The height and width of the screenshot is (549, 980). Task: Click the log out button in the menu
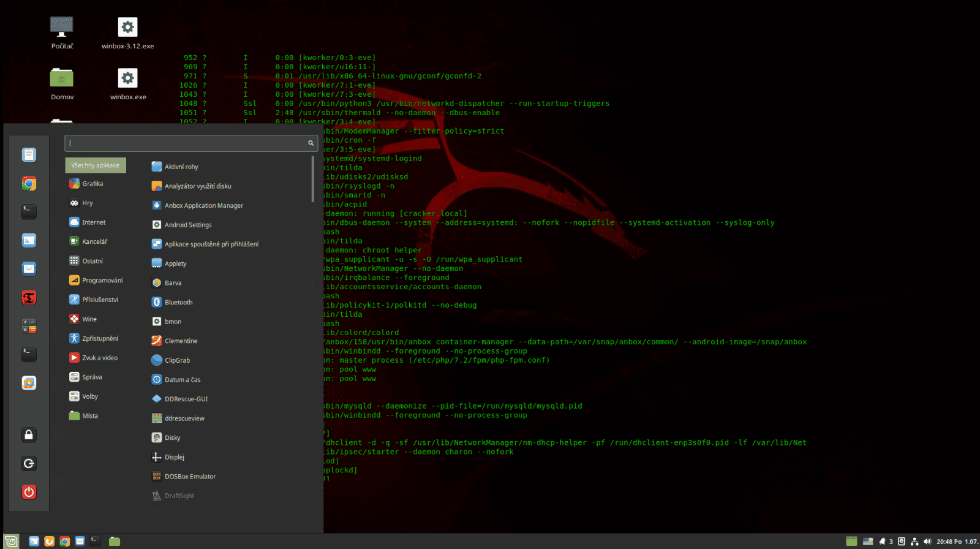[29, 463]
